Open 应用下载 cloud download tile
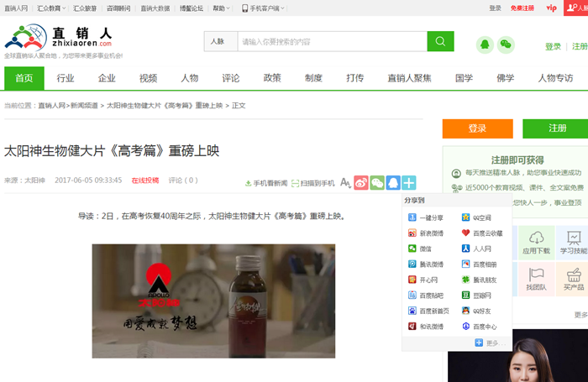Screen dimensions: 588x382 coord(536,243)
